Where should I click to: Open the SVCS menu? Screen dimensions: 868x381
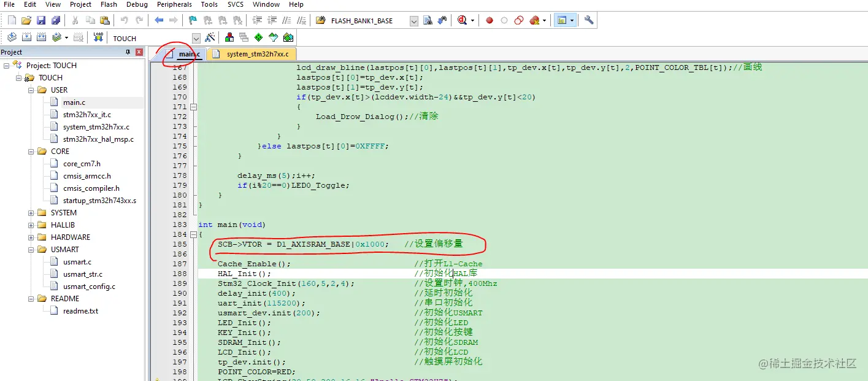(x=235, y=4)
